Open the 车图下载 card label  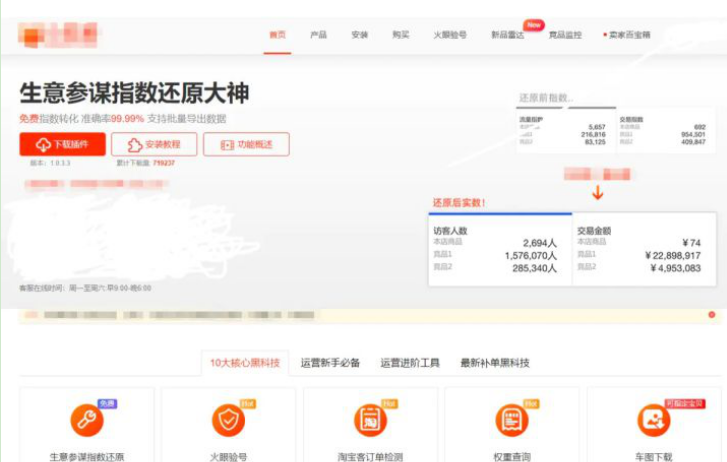[x=654, y=456]
